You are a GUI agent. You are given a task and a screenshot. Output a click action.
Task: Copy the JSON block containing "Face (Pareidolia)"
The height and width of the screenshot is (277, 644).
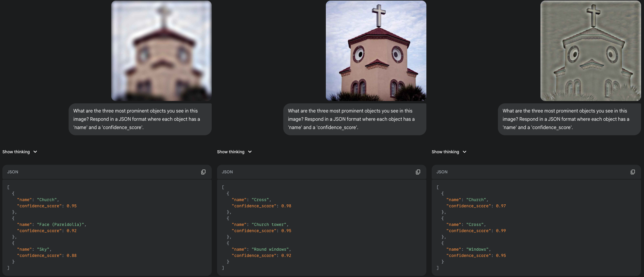tap(203, 172)
